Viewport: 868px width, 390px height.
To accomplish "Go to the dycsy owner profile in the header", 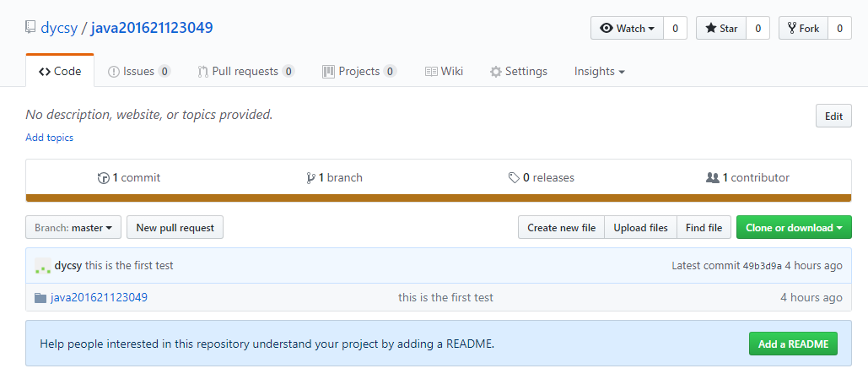I will pos(59,28).
